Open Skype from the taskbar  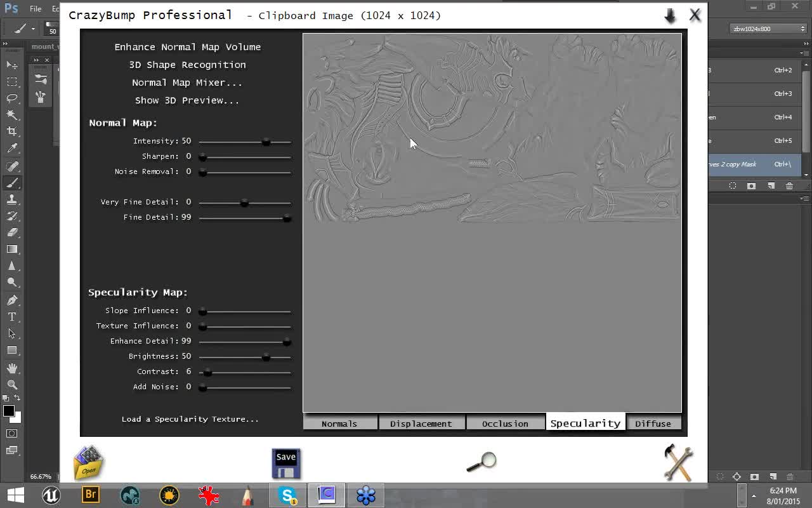click(287, 495)
